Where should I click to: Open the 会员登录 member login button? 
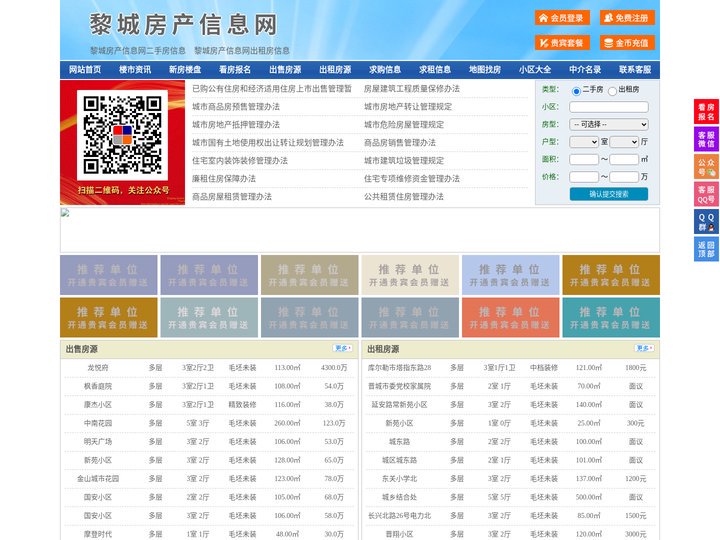coord(562,18)
